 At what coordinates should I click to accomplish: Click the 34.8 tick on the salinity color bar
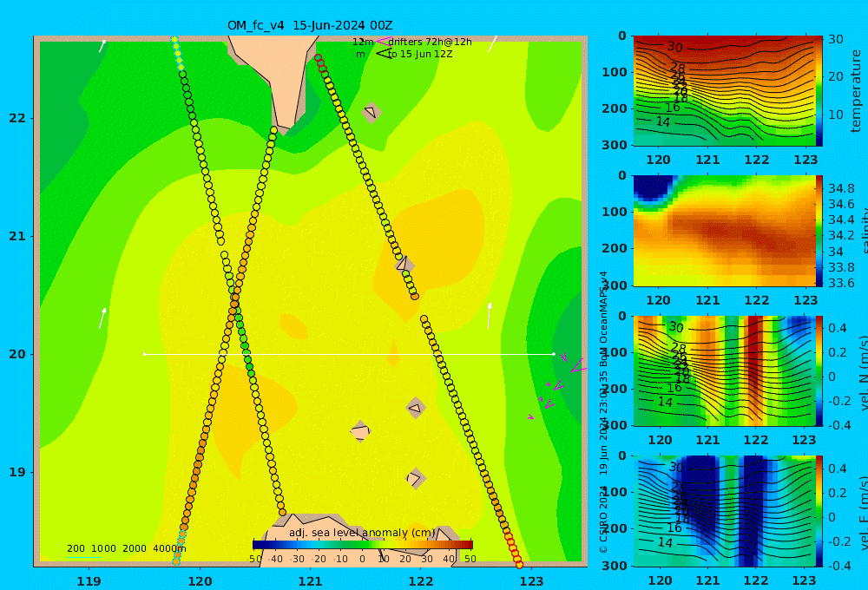coord(841,188)
